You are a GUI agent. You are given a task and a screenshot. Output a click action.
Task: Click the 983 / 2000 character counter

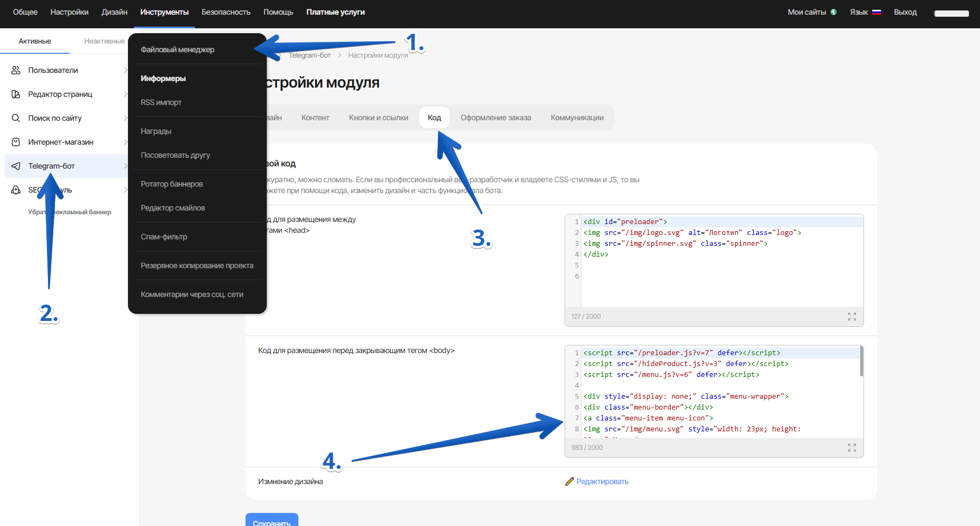[x=587, y=448]
